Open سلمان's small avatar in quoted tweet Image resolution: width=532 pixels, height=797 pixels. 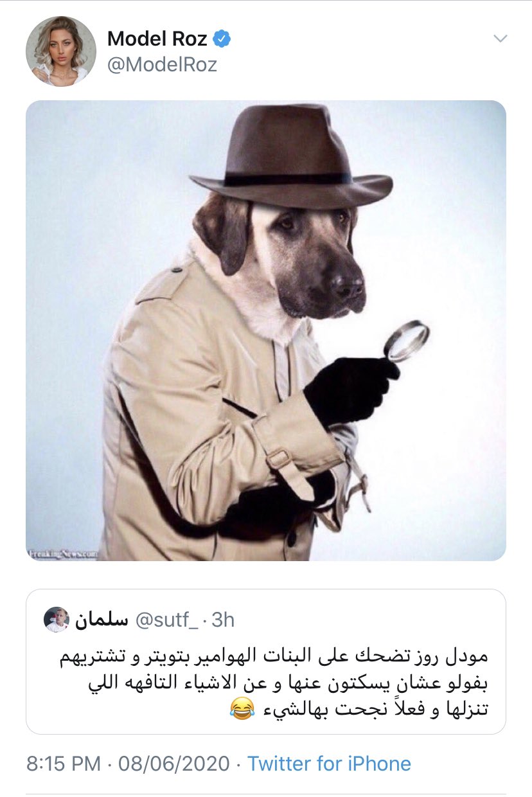point(57,620)
